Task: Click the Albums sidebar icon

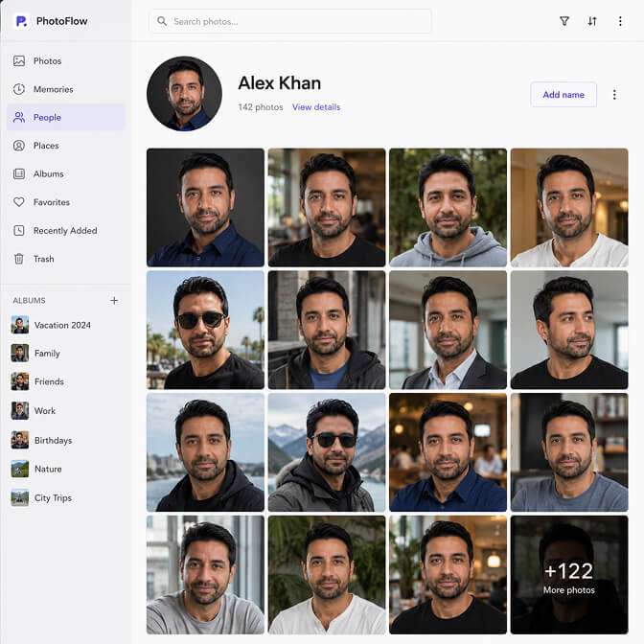Action: click(19, 173)
